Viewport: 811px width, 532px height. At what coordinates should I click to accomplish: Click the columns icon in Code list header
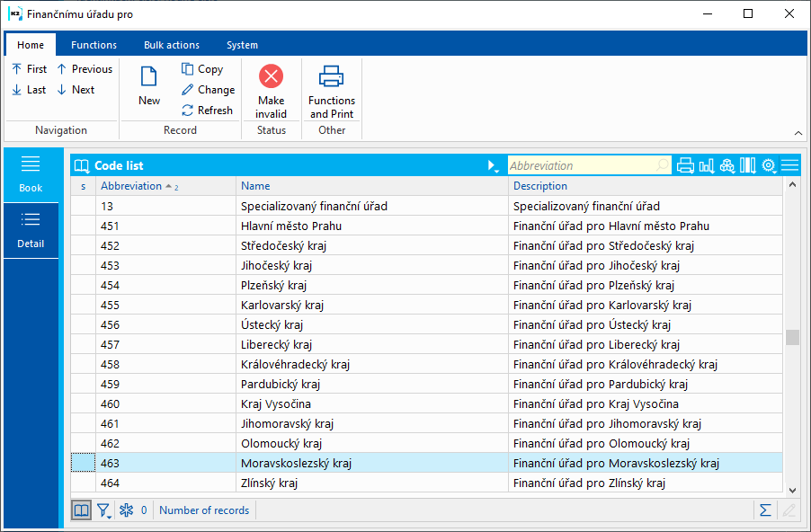(x=748, y=165)
